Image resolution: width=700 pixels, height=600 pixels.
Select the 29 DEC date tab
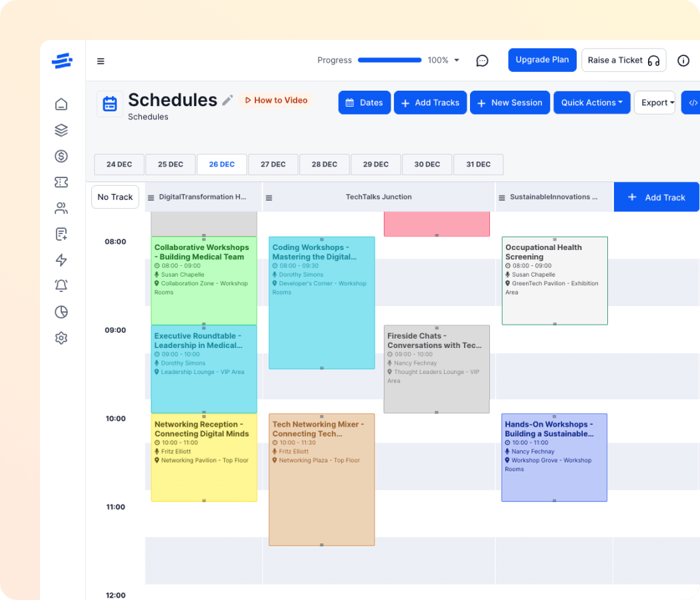[x=376, y=164]
